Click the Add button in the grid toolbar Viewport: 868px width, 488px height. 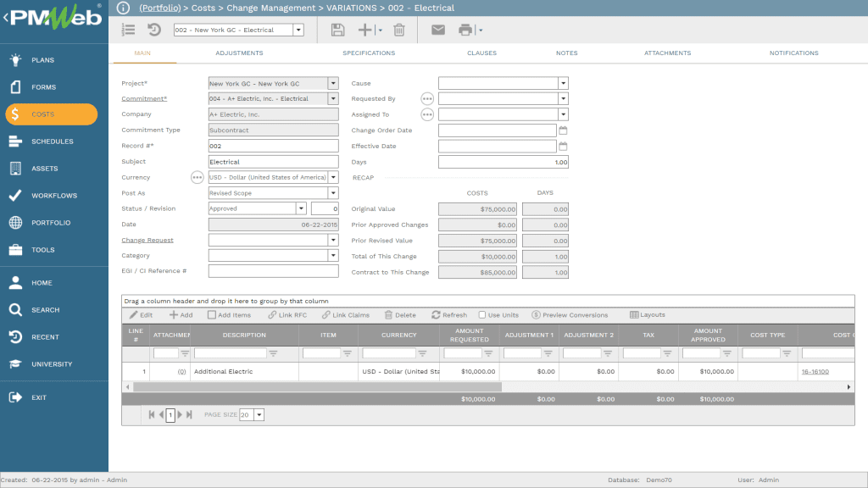pos(181,315)
